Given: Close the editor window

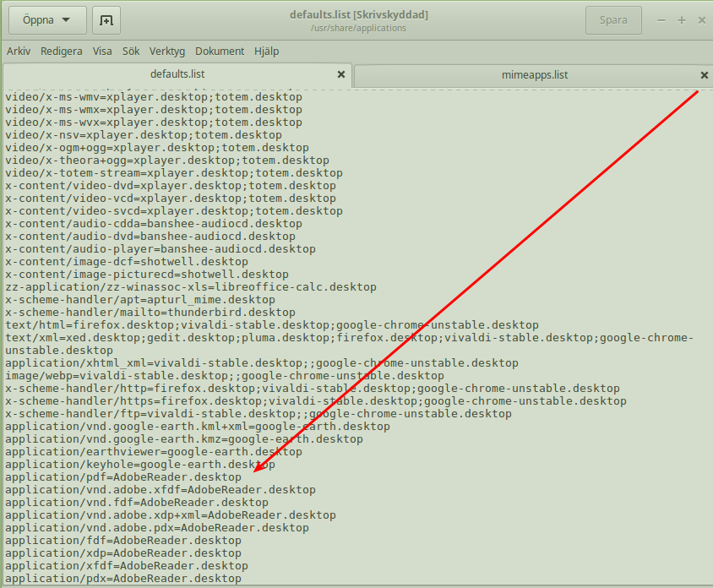Looking at the screenshot, I should coord(702,20).
